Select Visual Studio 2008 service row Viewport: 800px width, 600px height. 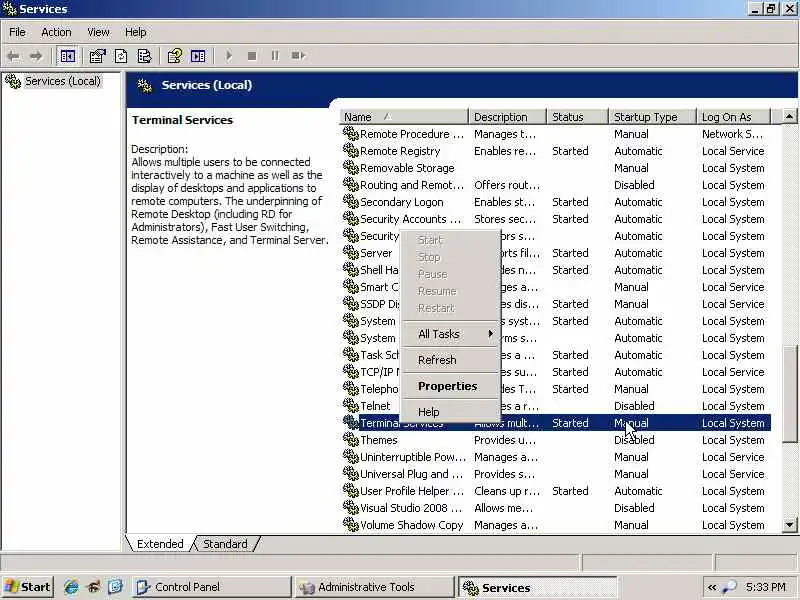(x=556, y=508)
